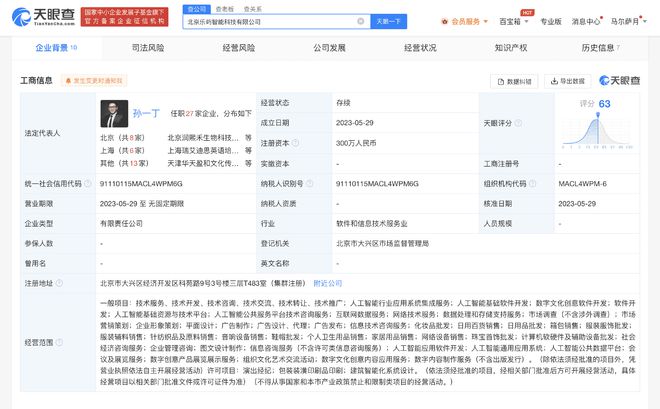Open the 消息中心 message center

click(x=586, y=21)
